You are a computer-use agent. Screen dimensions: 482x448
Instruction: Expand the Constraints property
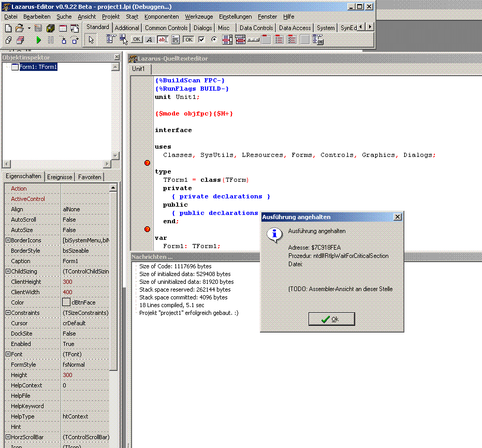pyautogui.click(x=8, y=313)
